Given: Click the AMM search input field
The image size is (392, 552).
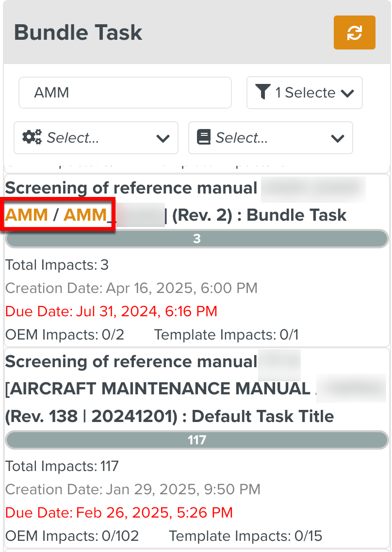Looking at the screenshot, I should click(125, 92).
